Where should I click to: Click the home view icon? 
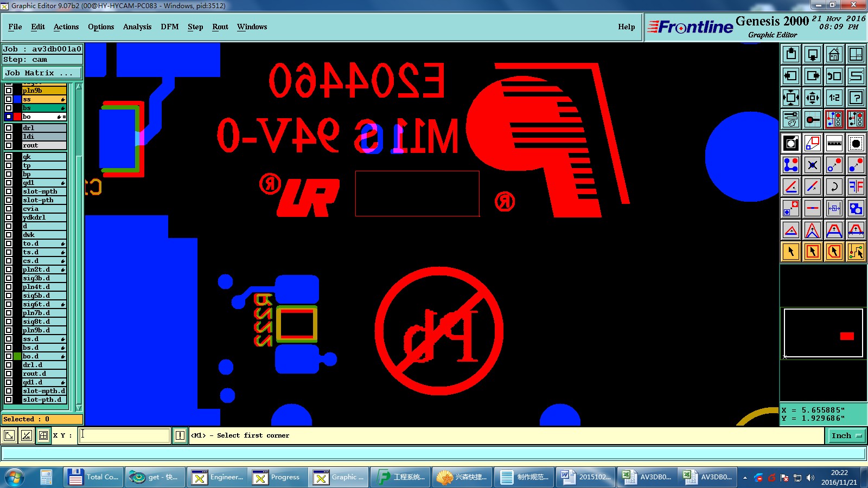click(834, 54)
